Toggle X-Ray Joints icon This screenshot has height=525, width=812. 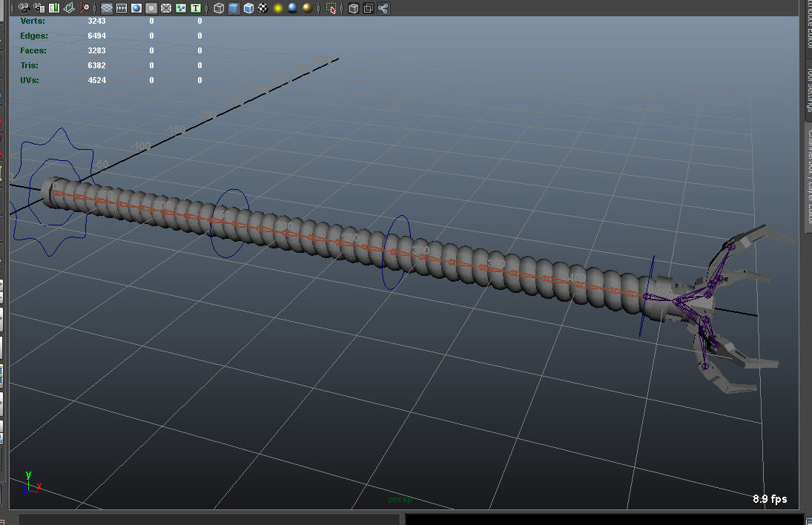pyautogui.click(x=383, y=8)
